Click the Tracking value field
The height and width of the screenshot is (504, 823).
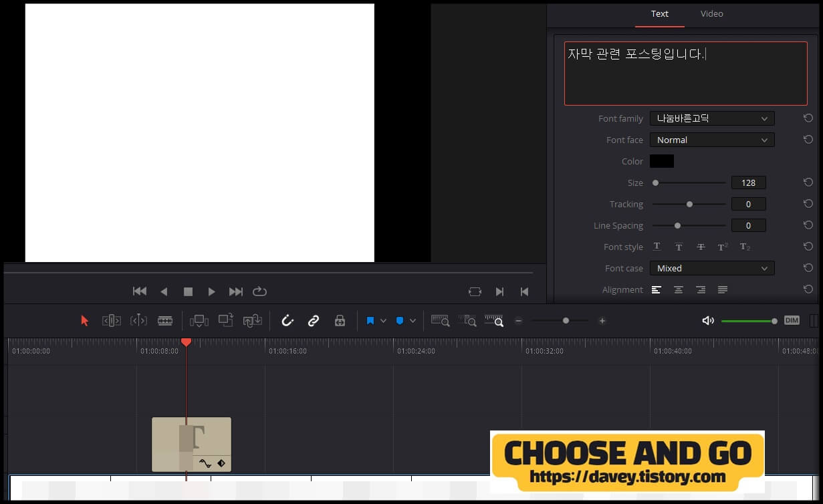coord(749,204)
